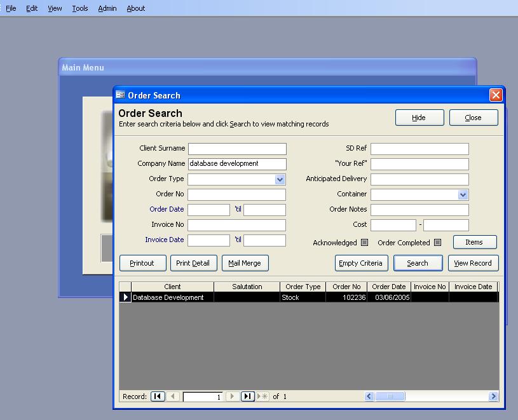Sort by the Order Date column header

[389, 287]
